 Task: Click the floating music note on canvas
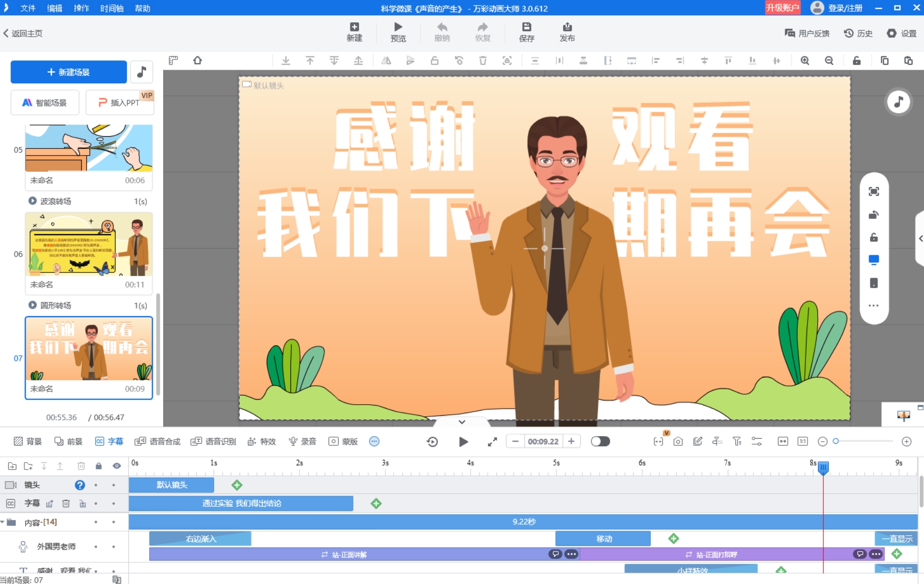(899, 102)
